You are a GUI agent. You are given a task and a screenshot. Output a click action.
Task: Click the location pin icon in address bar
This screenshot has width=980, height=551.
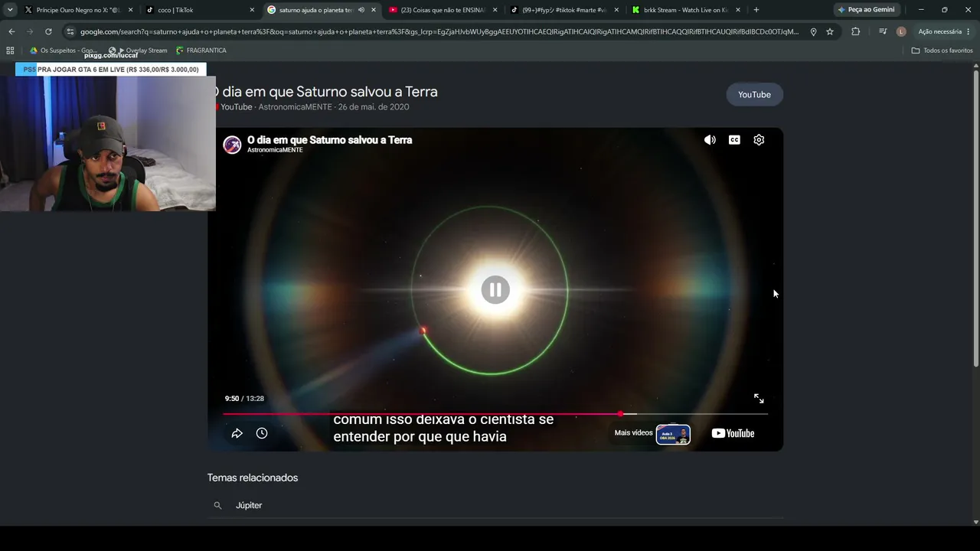pyautogui.click(x=813, y=31)
